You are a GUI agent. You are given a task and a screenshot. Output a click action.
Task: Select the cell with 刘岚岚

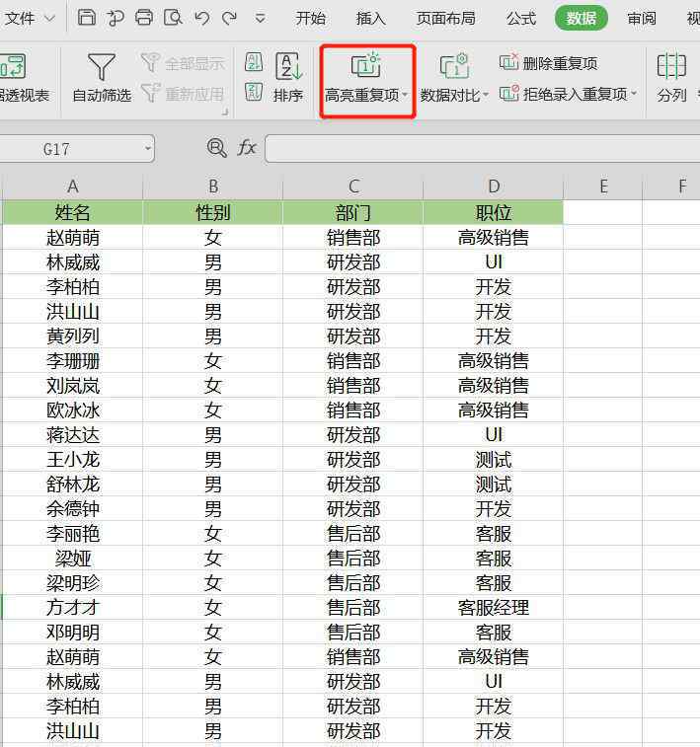coord(72,386)
